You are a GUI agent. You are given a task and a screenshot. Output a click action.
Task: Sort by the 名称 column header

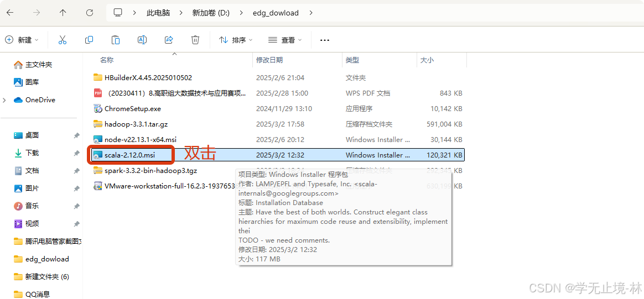tap(107, 60)
